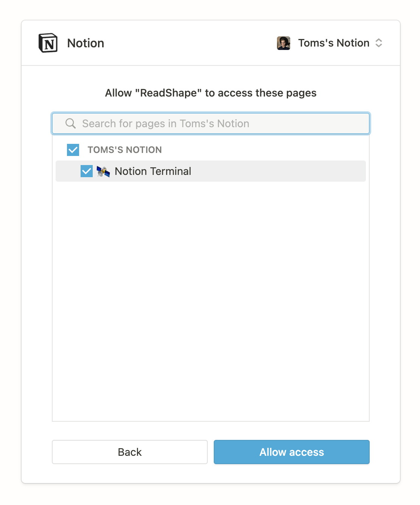The width and height of the screenshot is (420, 505).
Task: Uncheck the Notion Terminal page checkbox
Action: tap(87, 171)
